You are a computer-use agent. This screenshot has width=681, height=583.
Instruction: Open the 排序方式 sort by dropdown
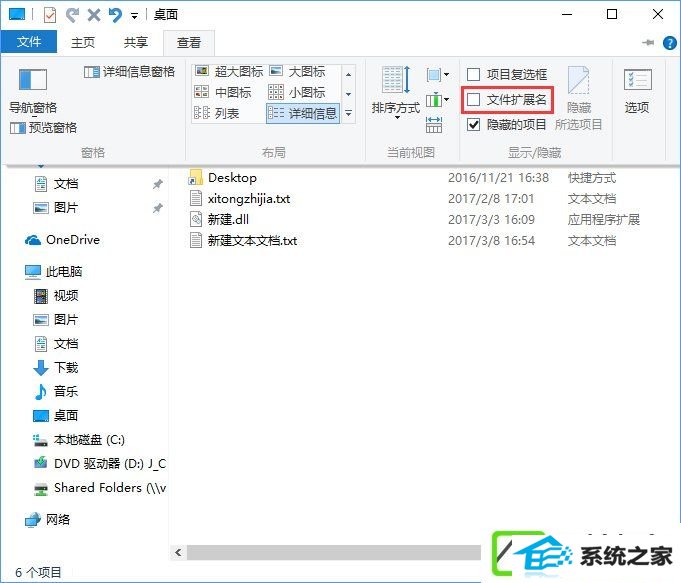[x=396, y=93]
